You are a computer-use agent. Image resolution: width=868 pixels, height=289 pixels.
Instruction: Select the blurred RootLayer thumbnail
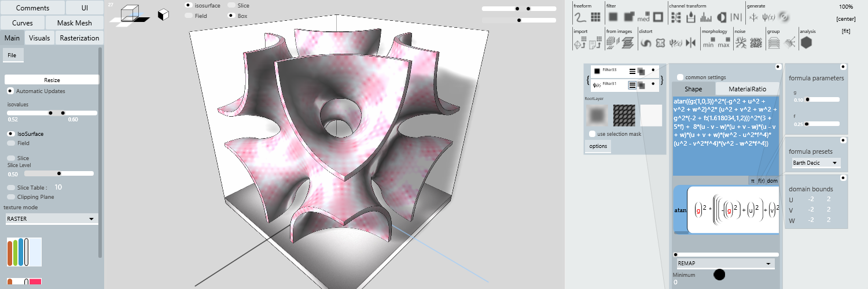597,115
